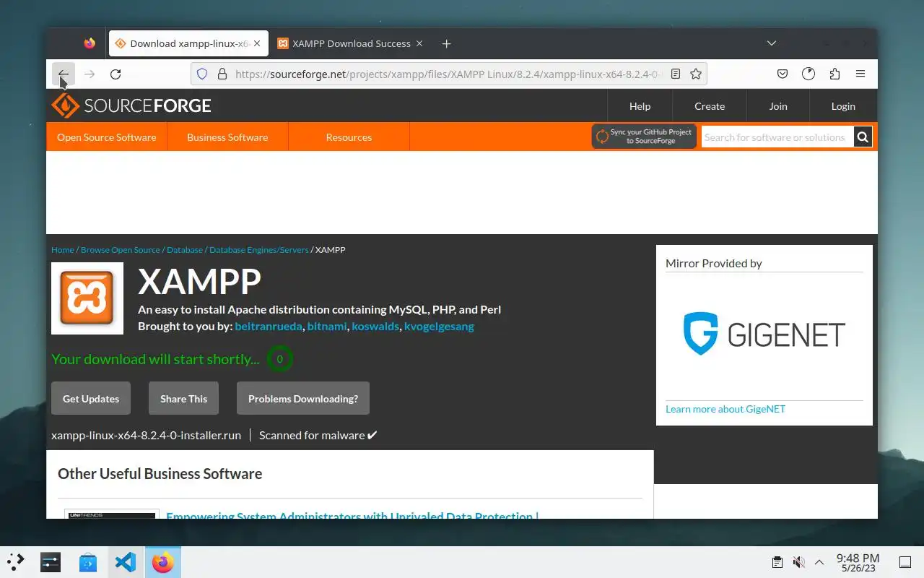The image size is (924, 578).
Task: Click the search for software field
Action: click(777, 137)
